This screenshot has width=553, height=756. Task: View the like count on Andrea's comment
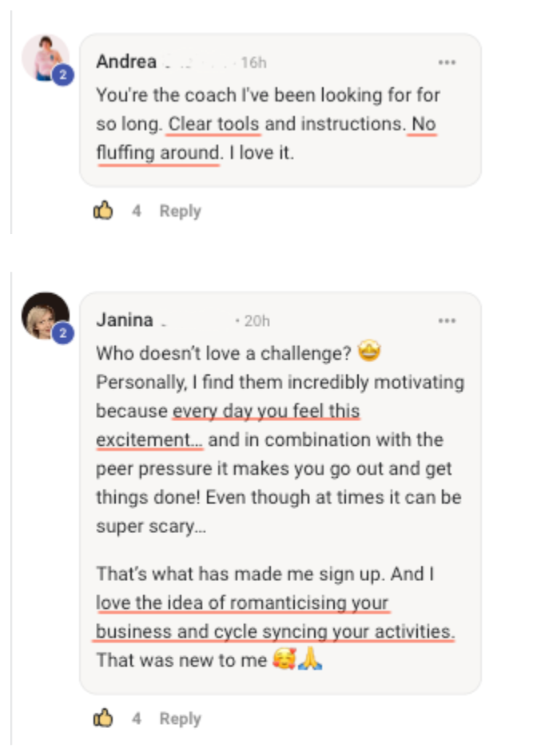tap(137, 211)
